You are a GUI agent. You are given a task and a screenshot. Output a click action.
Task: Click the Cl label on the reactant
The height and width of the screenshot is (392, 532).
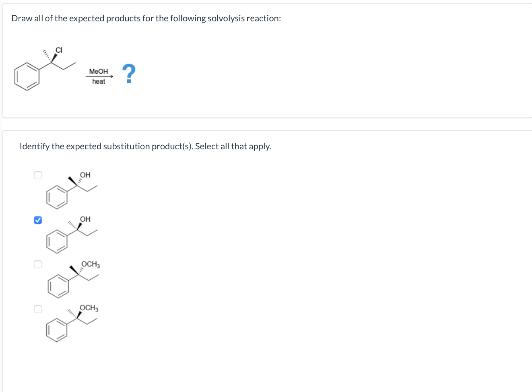(59, 50)
